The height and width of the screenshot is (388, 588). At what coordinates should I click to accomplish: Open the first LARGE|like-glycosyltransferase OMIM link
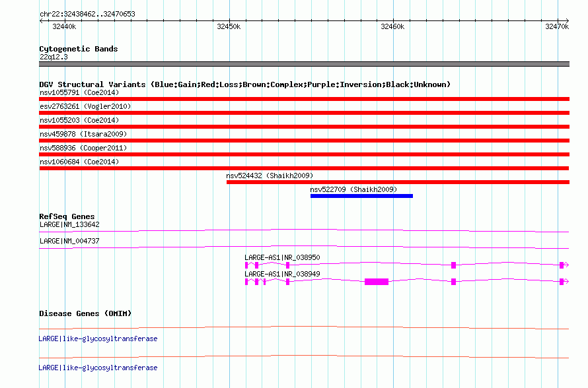tap(98, 339)
